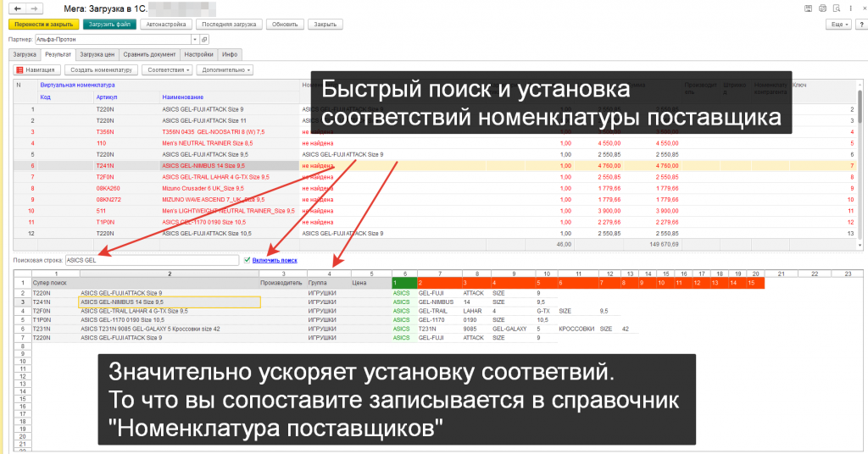868x454 pixels.
Task: Click the yellow Перенести и закрыть button
Action: (44, 25)
